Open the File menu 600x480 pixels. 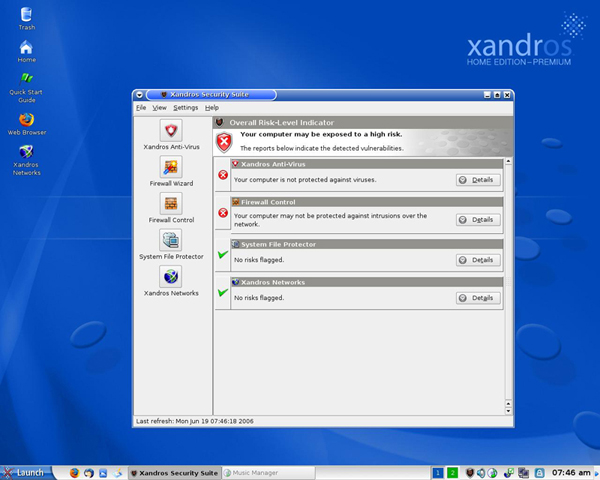click(141, 107)
